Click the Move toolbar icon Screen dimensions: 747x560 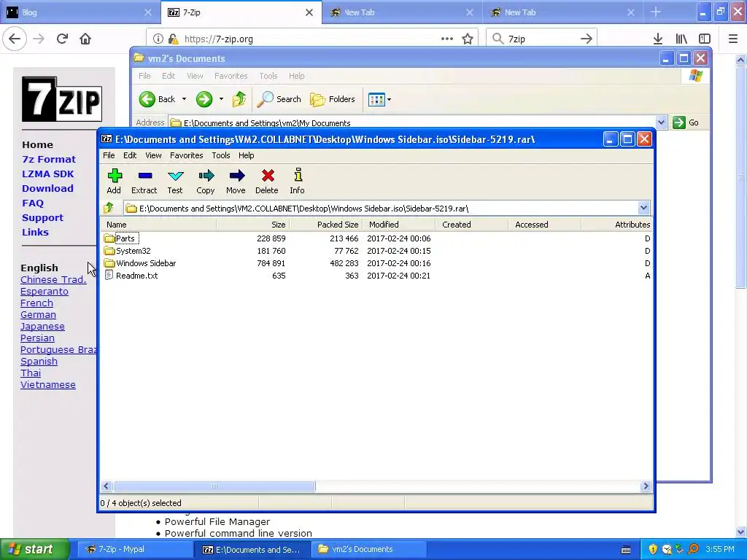236,181
